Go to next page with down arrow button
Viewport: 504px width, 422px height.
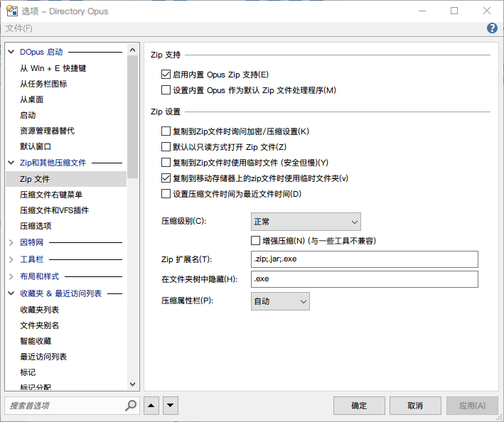pyautogui.click(x=171, y=405)
